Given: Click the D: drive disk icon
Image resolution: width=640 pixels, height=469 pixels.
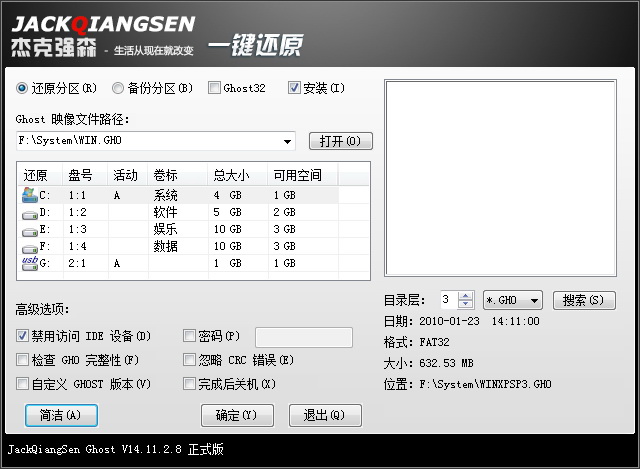Looking at the screenshot, I should pyautogui.click(x=30, y=215).
